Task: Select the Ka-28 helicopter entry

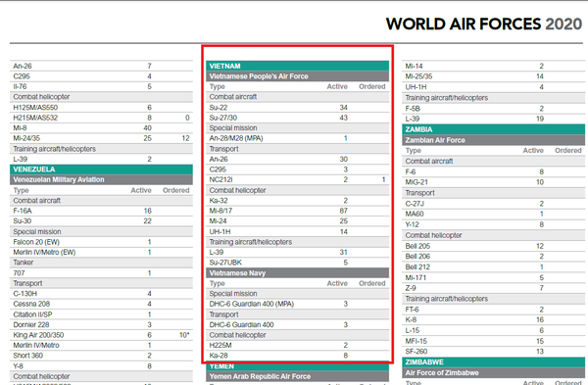Action: coord(297,356)
